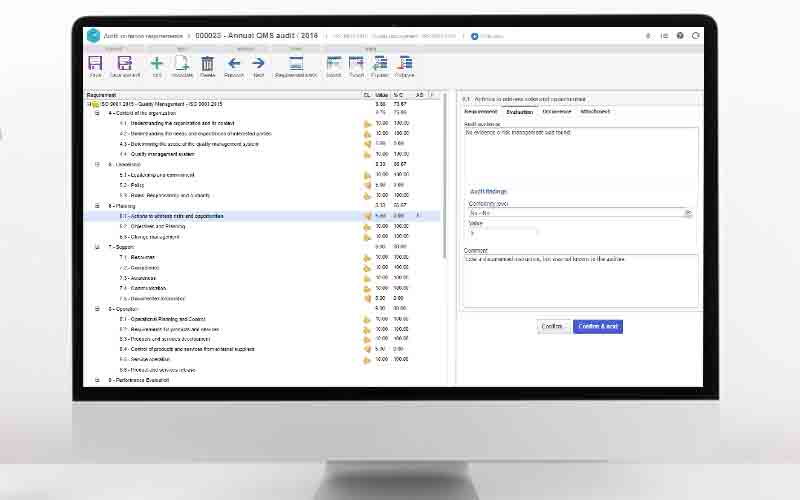Click the Save and exit icon
Image resolution: width=800 pixels, height=500 pixels.
tap(124, 64)
